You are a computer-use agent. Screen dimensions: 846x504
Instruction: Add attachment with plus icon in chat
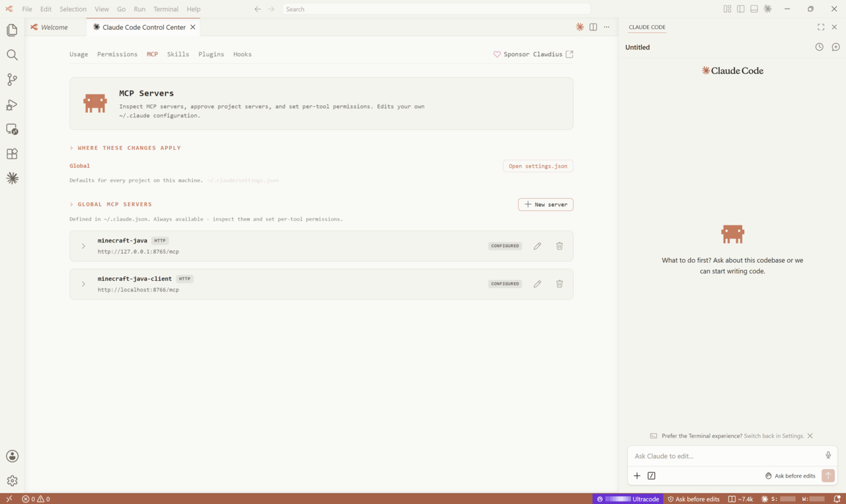point(637,476)
